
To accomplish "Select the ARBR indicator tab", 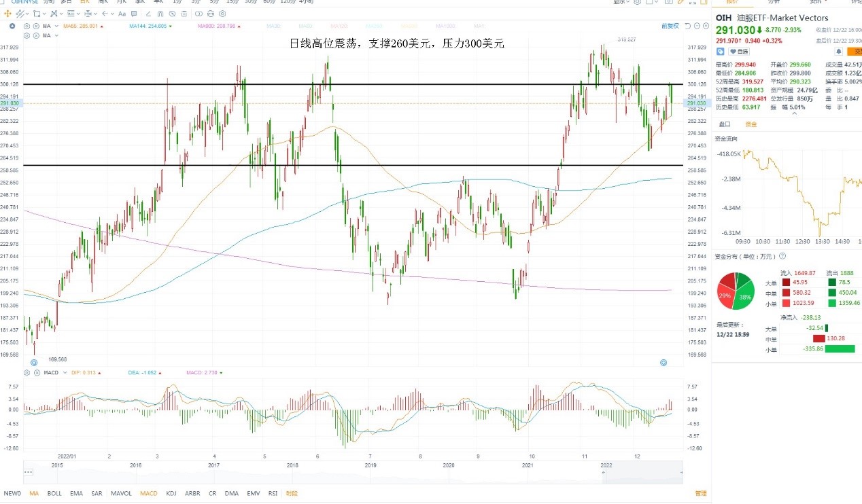I will pyautogui.click(x=192, y=493).
